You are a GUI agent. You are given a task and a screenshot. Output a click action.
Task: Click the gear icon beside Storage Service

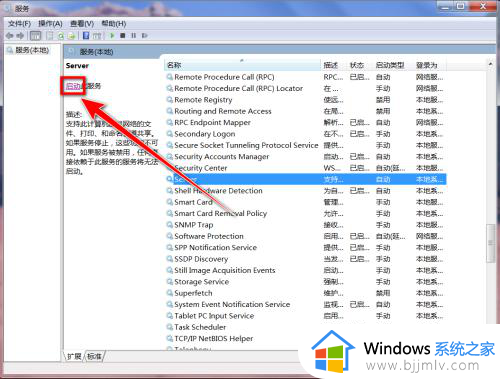170,282
